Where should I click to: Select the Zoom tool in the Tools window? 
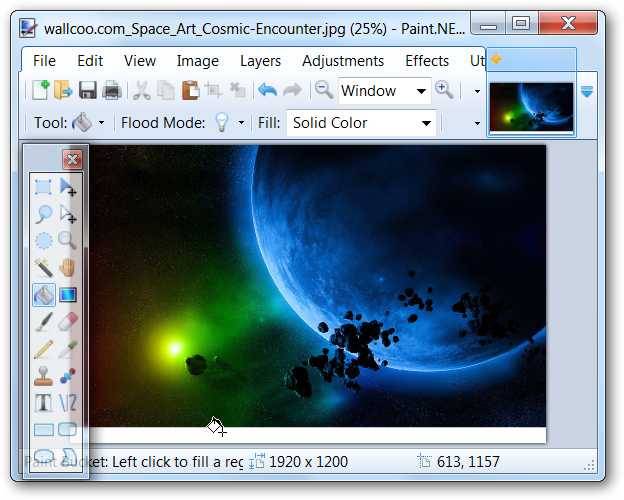pos(68,240)
